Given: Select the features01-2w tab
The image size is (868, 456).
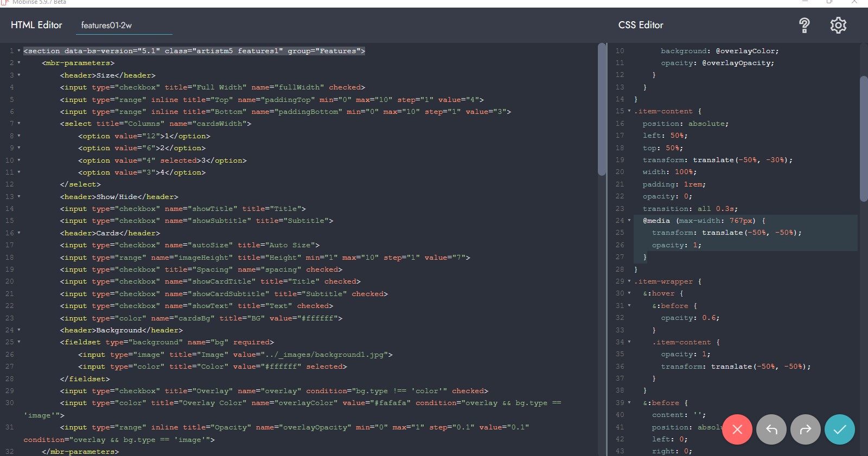Looking at the screenshot, I should (106, 25).
